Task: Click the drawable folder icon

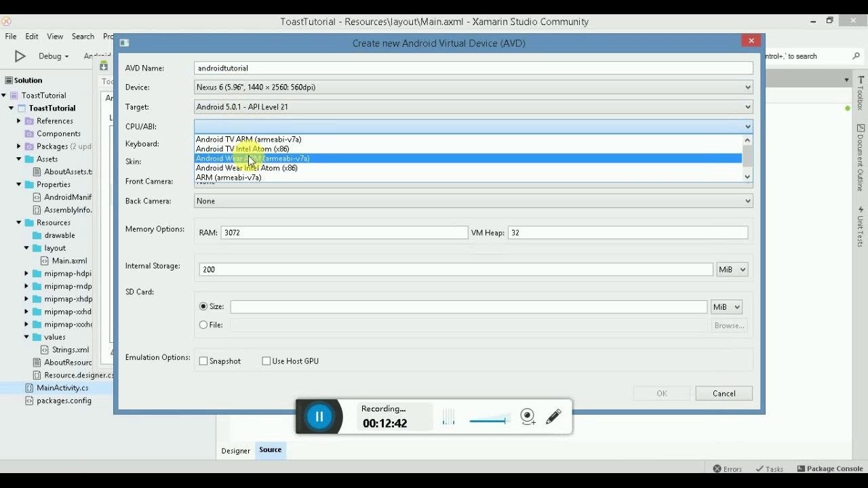Action: pos(37,235)
